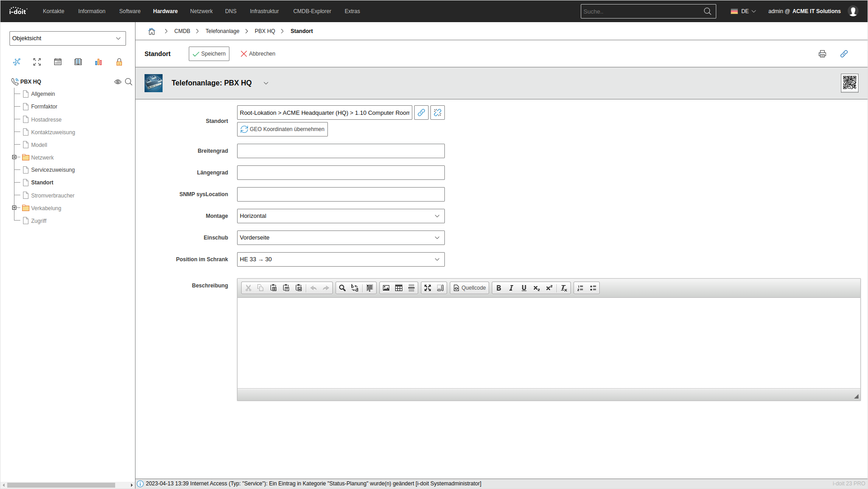This screenshot has height=489, width=868.
Task: Open the Objektsicht view selector
Action: pyautogui.click(x=67, y=38)
